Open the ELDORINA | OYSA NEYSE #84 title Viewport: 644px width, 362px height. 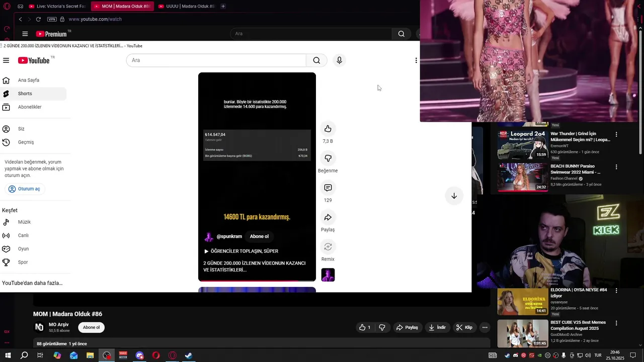click(579, 293)
